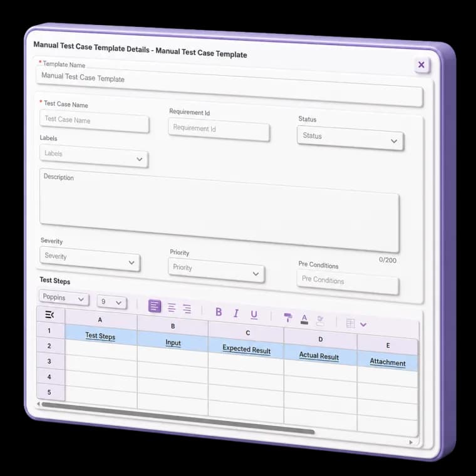This screenshot has height=476, width=476.
Task: Select row 2 header
Action: click(49, 346)
